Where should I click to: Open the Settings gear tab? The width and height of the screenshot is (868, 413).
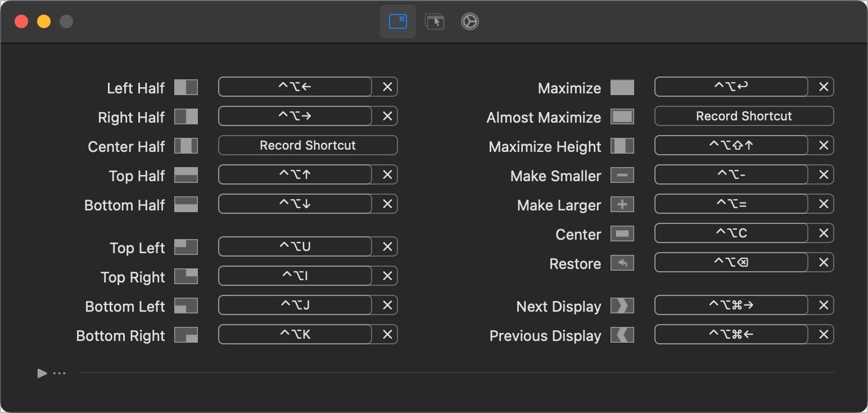pos(469,21)
